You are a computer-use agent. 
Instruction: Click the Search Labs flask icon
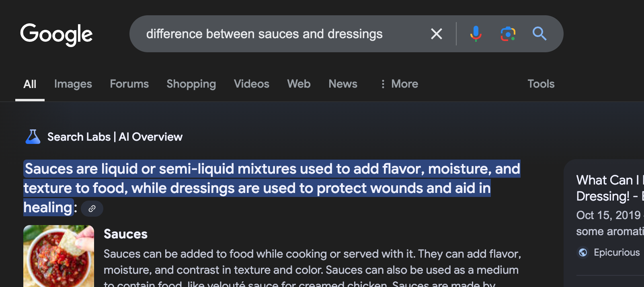(33, 137)
